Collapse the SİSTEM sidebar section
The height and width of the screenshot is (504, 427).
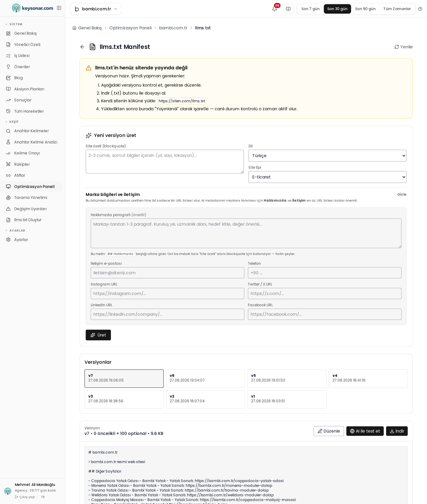pyautogui.click(x=14, y=24)
